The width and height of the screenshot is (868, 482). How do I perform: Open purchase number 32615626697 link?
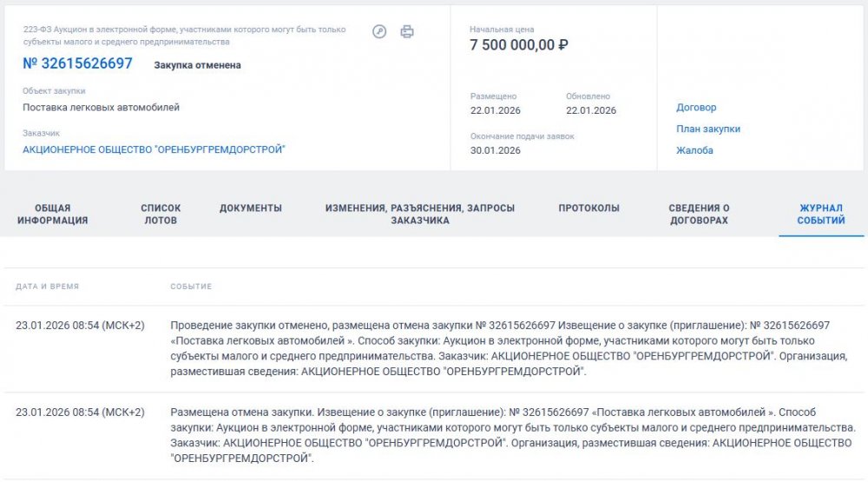(x=78, y=63)
